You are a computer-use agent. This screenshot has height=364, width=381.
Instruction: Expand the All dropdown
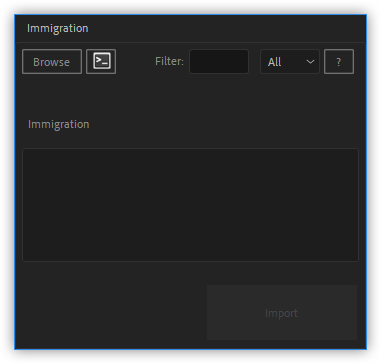tap(290, 62)
